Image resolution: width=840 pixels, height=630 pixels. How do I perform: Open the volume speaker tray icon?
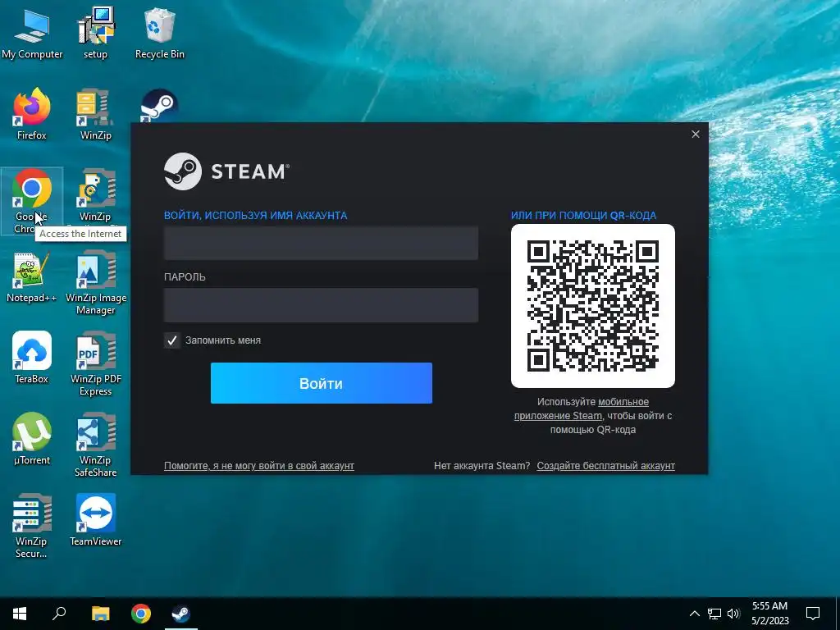733,614
